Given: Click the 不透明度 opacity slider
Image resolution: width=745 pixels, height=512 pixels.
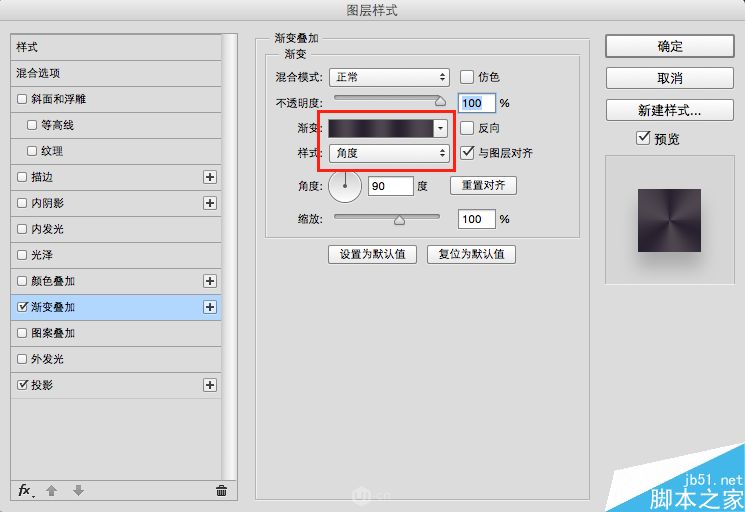Looking at the screenshot, I should tap(390, 100).
